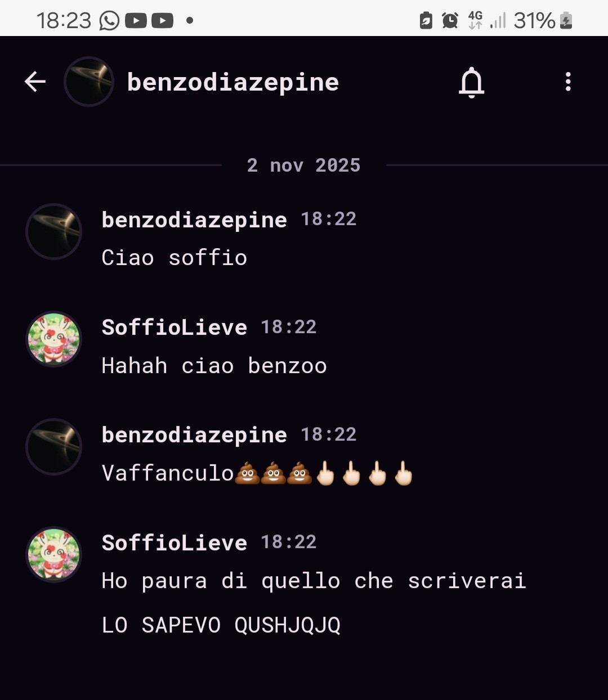Screen dimensions: 608x700
Task: Tap first YouTube notification icon
Action: (136, 21)
